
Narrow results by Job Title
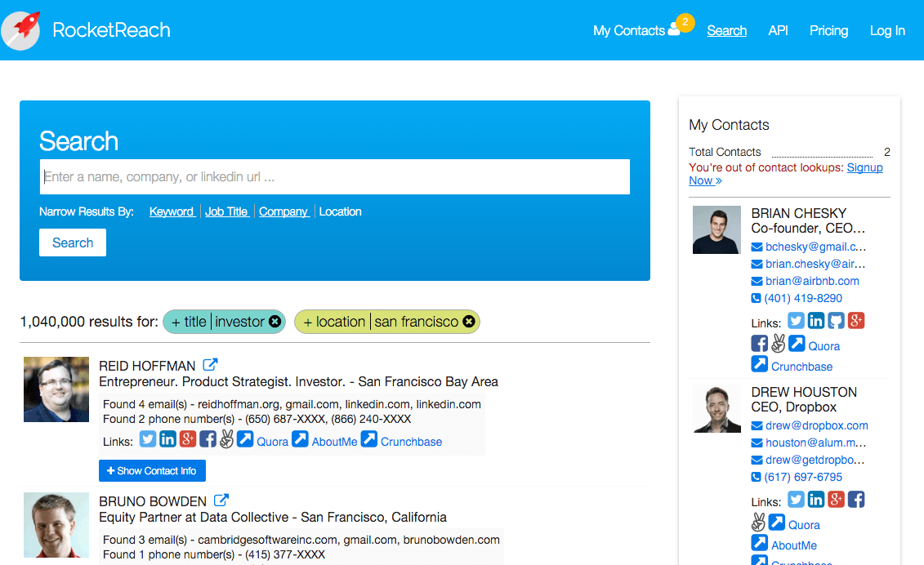[x=226, y=211]
